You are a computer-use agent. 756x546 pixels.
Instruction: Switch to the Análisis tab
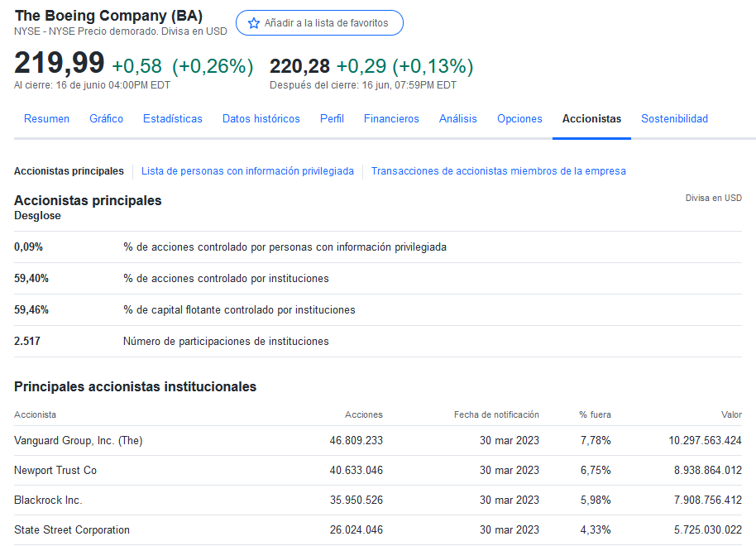tap(457, 118)
